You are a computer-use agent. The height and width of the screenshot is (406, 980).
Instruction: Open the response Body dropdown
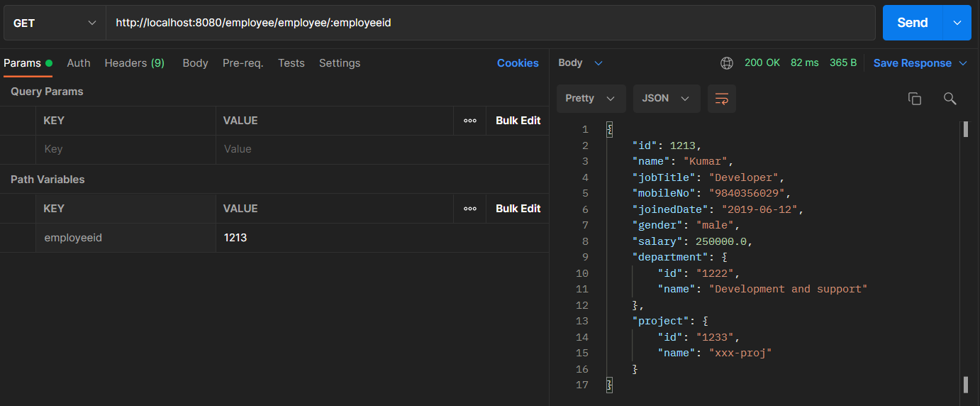tap(580, 63)
